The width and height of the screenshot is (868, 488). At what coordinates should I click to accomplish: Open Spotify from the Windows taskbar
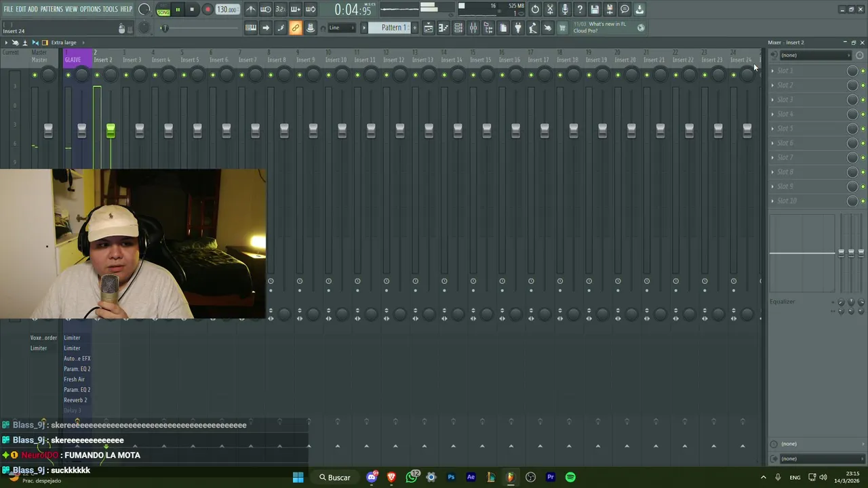[x=570, y=477]
